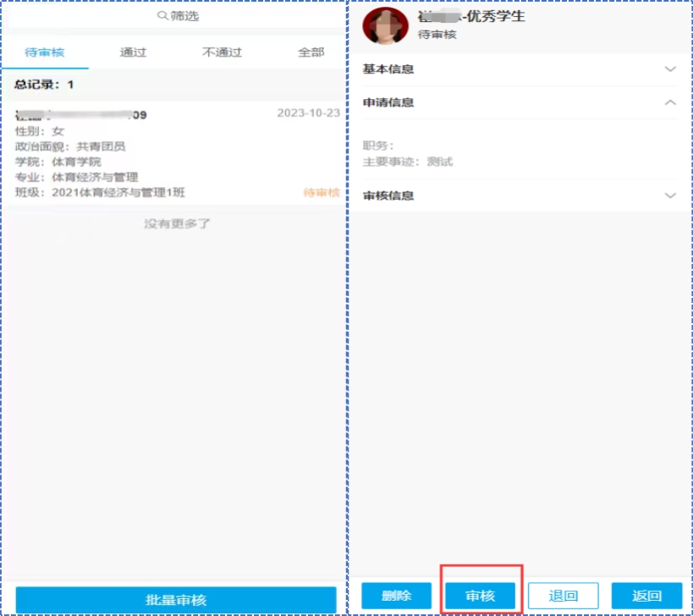
Task: Click the highlighted 审核 button
Action: point(480,596)
